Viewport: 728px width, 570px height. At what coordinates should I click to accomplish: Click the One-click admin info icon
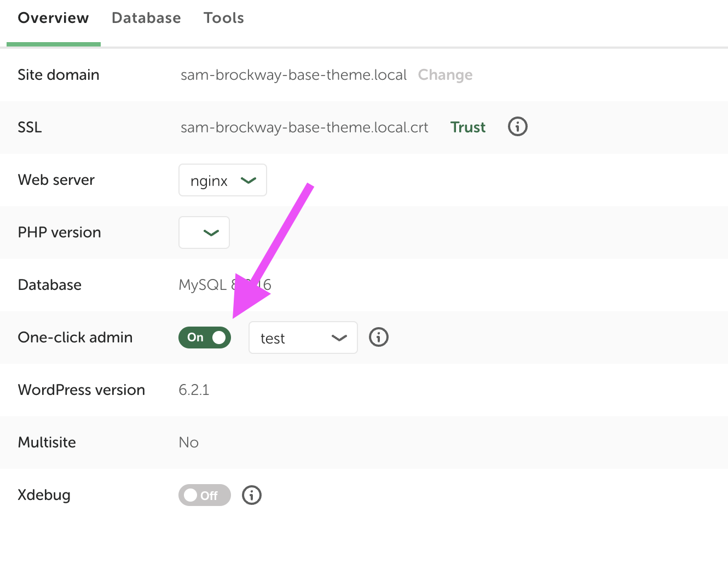pos(378,337)
